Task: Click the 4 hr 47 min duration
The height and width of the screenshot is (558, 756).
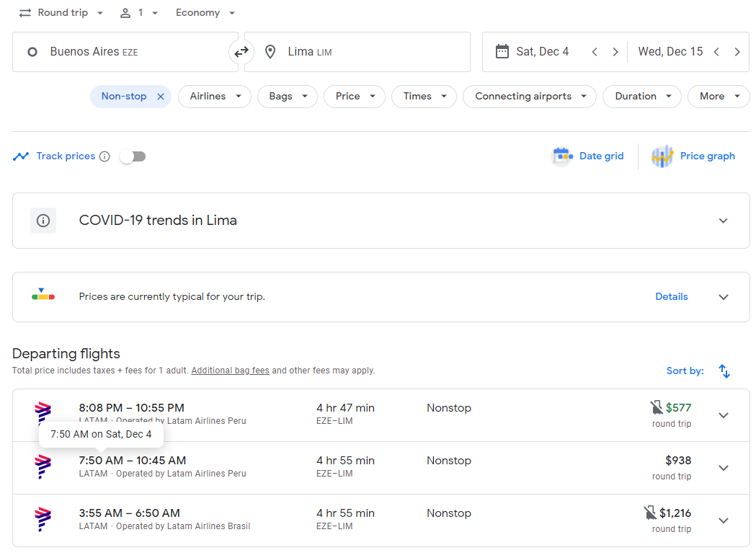Action: (x=345, y=408)
